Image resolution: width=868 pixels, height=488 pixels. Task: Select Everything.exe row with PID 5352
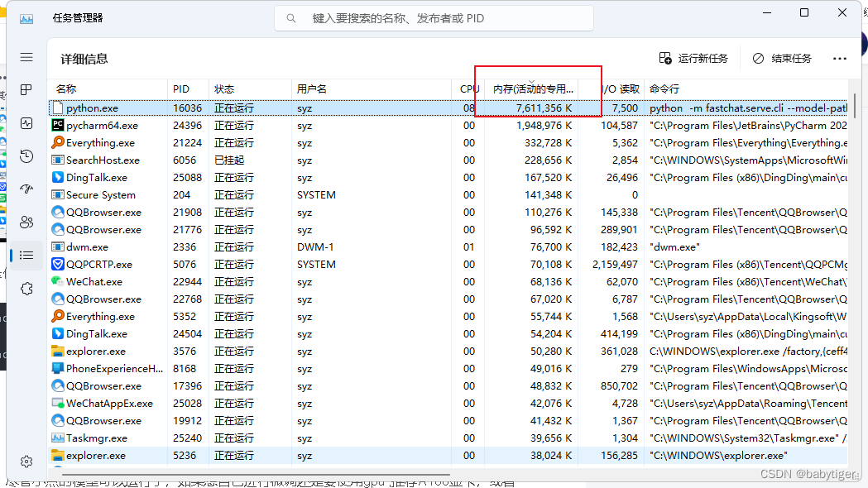coord(448,317)
